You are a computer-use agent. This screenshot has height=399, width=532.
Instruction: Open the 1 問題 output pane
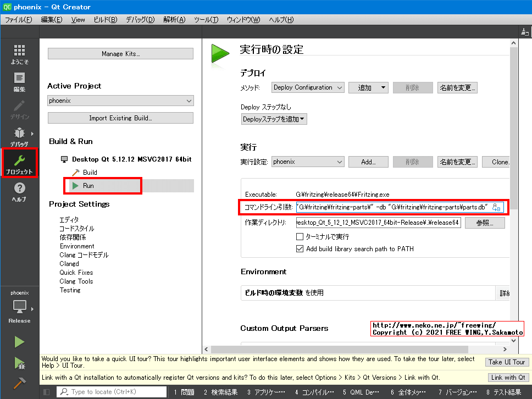coord(184,392)
